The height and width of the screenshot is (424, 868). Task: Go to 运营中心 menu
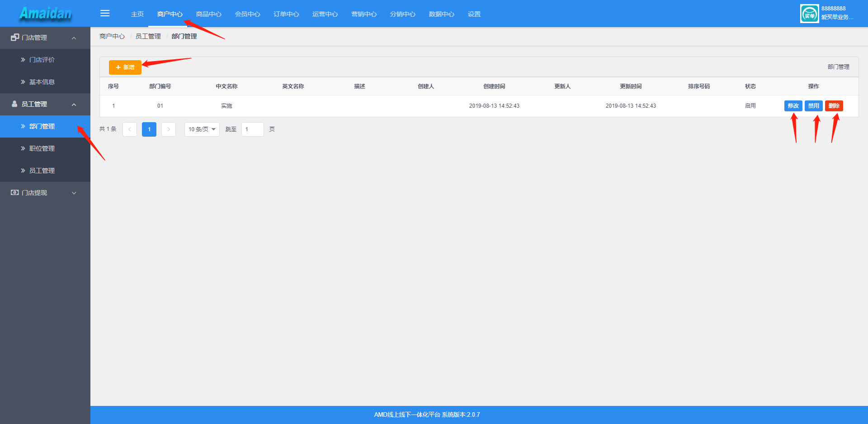click(x=325, y=14)
